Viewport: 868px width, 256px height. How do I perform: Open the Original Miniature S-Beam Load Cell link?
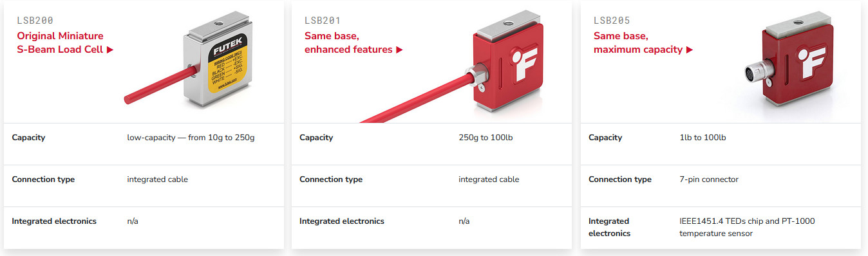click(x=65, y=43)
